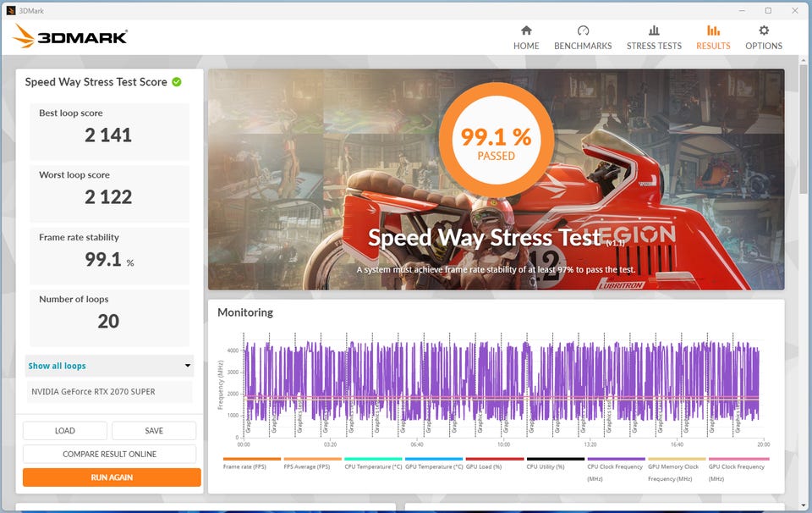The height and width of the screenshot is (513, 812).
Task: Open the HOME tab label
Action: click(526, 46)
